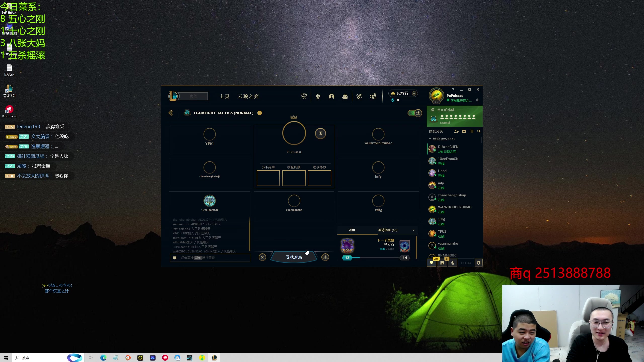Open the missions scroll icon
The image size is (644, 362).
point(442,263)
